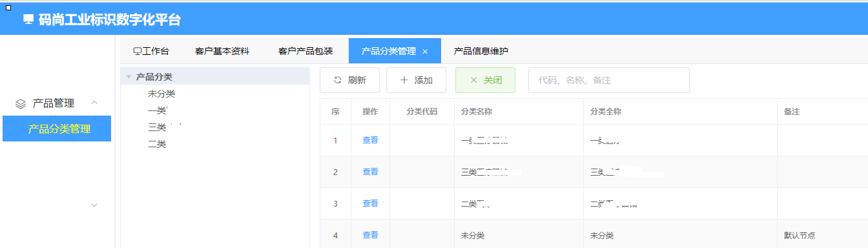Click the 刷新 refresh button

[349, 80]
